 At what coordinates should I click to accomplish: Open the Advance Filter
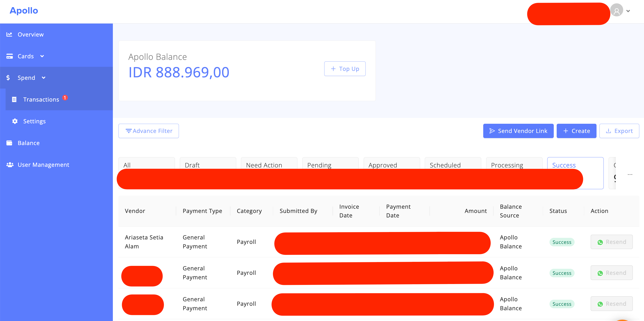149,131
